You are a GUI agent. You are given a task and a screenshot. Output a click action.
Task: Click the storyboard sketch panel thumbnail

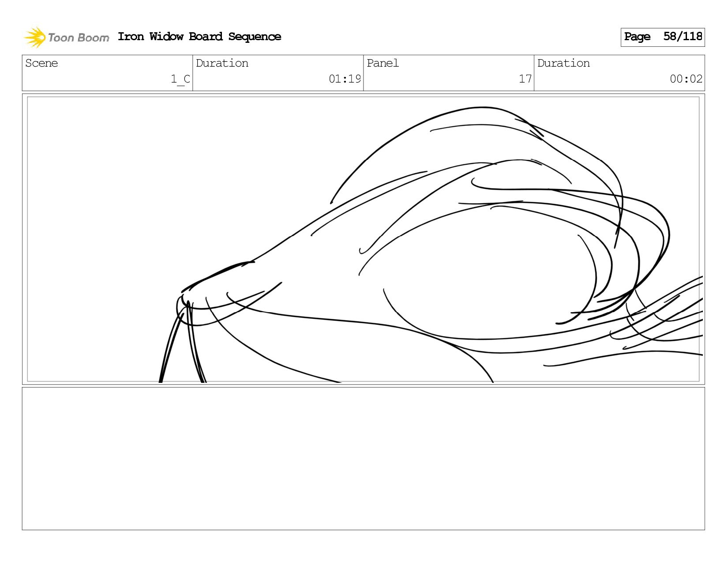364,239
